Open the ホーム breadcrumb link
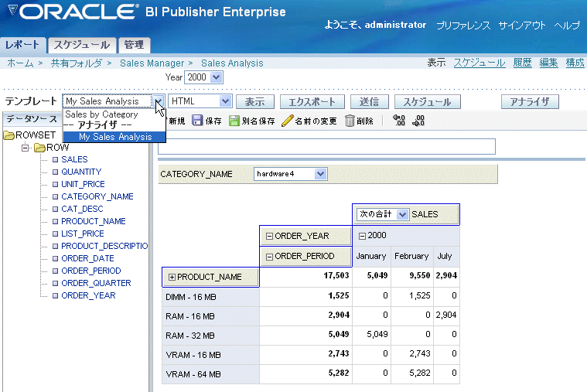587x392 pixels. [x=21, y=63]
